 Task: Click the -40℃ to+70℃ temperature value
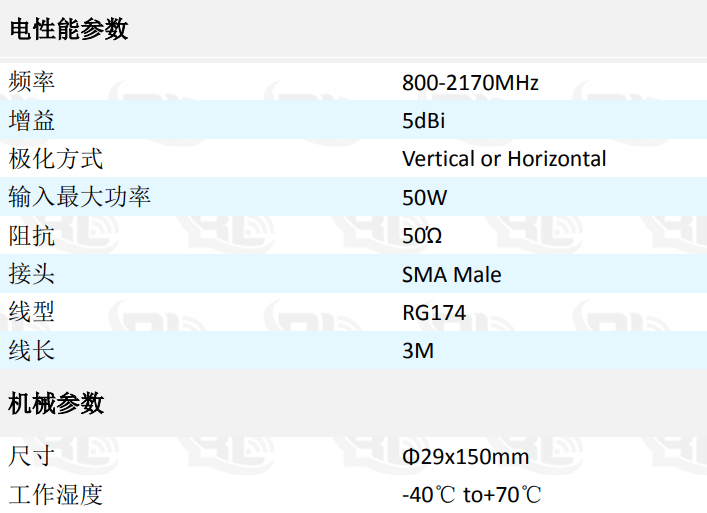471,495
